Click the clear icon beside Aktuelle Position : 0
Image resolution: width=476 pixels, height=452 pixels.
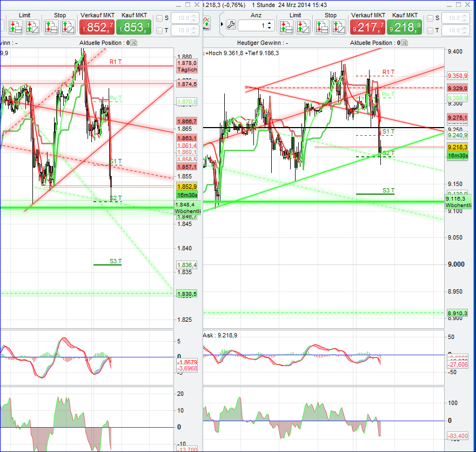tap(133, 42)
